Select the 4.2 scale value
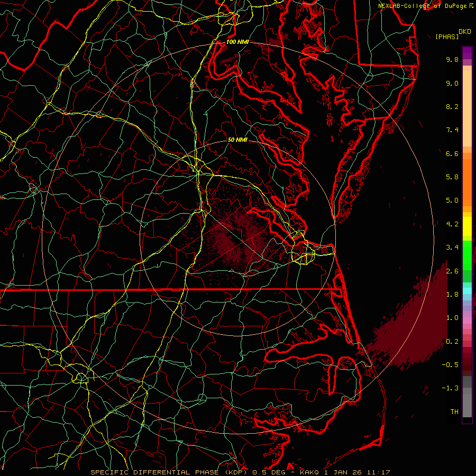The height and width of the screenshot is (476, 476). (x=452, y=224)
